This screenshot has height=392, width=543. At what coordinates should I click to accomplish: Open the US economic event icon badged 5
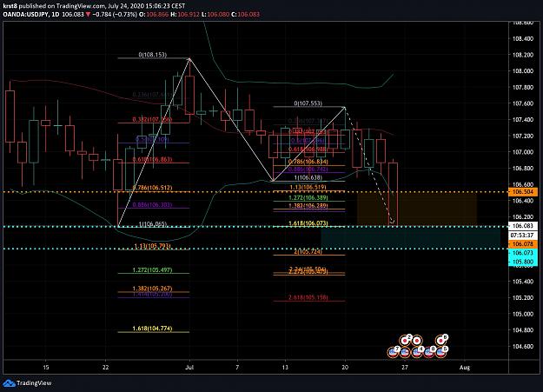click(440, 353)
